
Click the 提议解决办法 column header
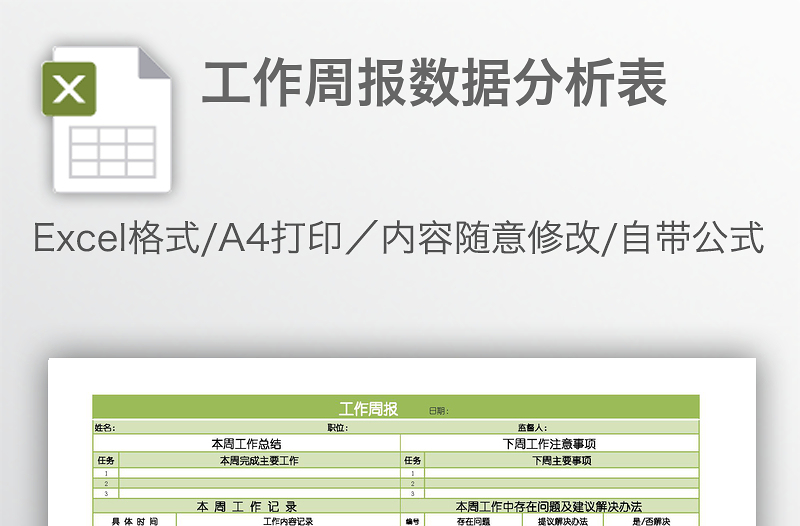pyautogui.click(x=563, y=520)
